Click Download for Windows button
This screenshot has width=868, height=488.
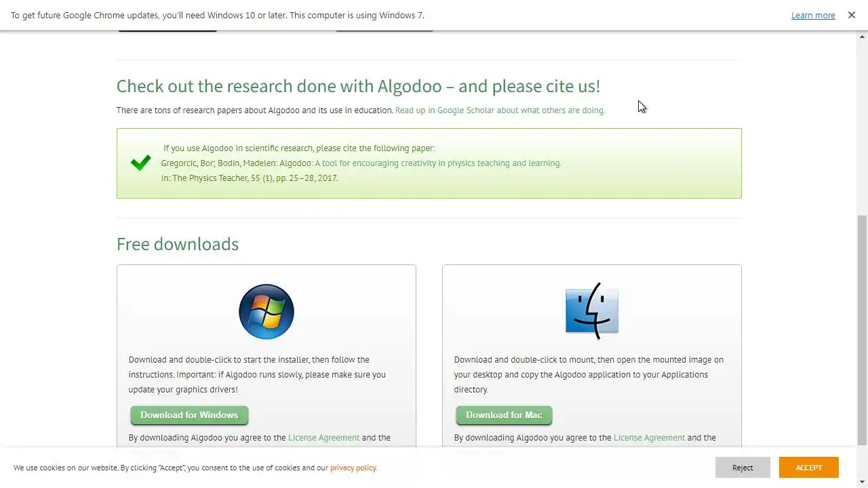[x=189, y=415]
